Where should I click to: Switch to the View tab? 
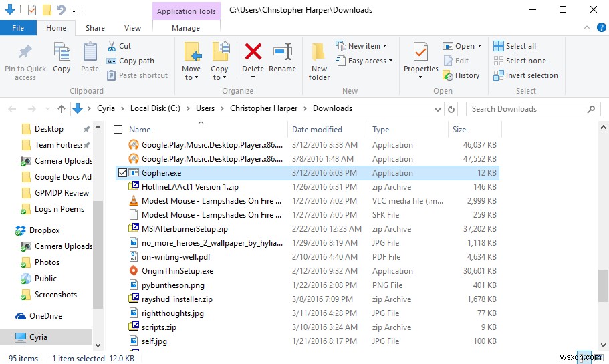(132, 28)
